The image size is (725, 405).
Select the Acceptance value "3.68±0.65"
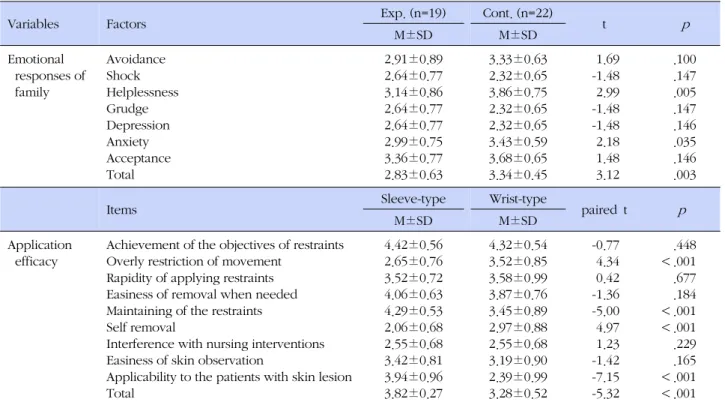[518, 159]
